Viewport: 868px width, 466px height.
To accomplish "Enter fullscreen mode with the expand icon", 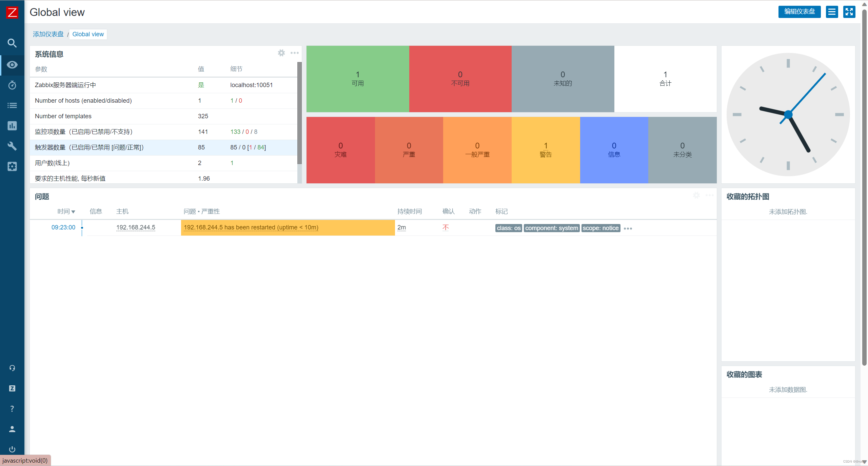I will click(x=849, y=12).
